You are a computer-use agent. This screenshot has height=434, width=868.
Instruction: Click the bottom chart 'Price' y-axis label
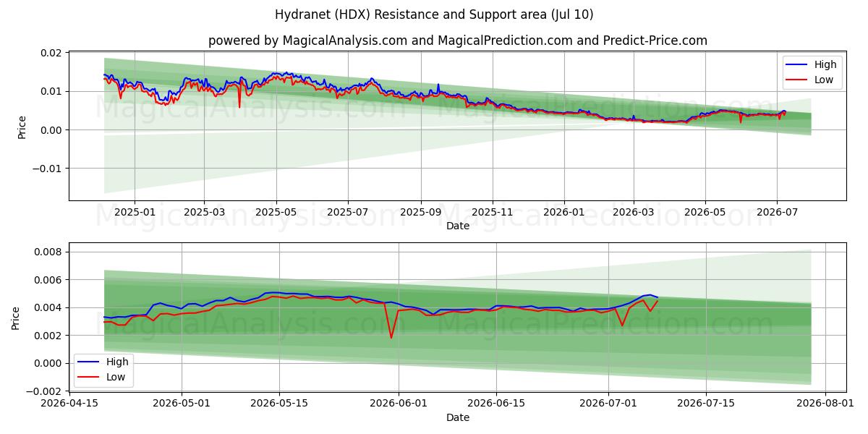[16, 318]
